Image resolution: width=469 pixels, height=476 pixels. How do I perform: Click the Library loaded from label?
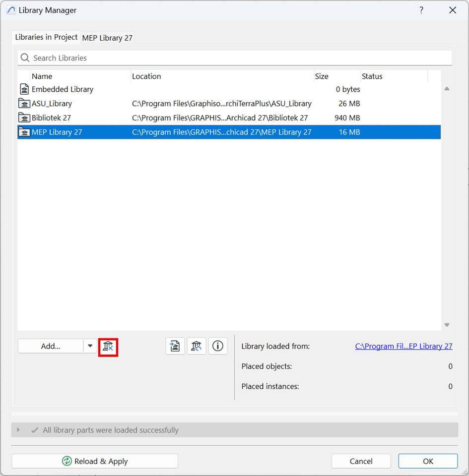275,346
